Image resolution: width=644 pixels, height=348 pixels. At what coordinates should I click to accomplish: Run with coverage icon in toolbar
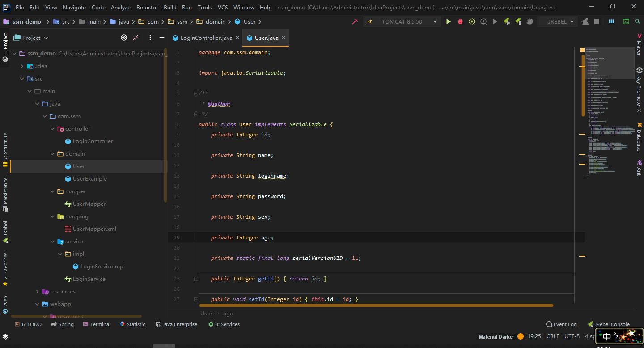(471, 21)
